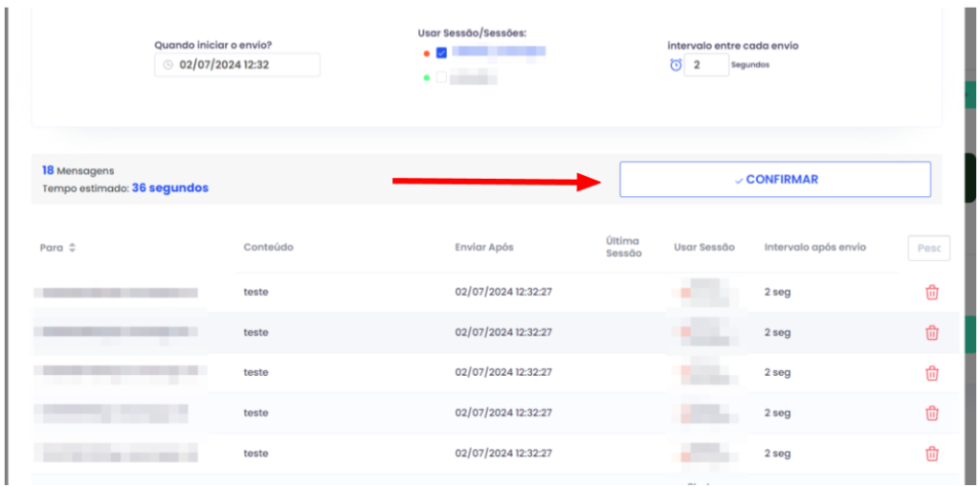Click the Usar Sessão column header

(x=703, y=248)
